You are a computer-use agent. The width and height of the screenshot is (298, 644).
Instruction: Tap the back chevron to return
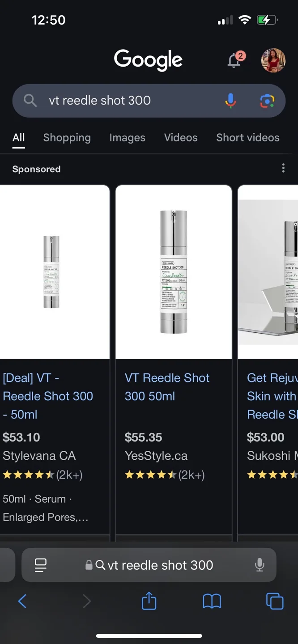pyautogui.click(x=23, y=602)
